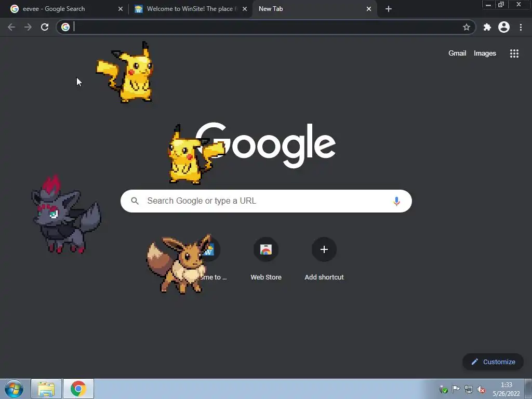Click the forward navigation arrow
Viewport: 532px width, 399px height.
click(x=28, y=27)
